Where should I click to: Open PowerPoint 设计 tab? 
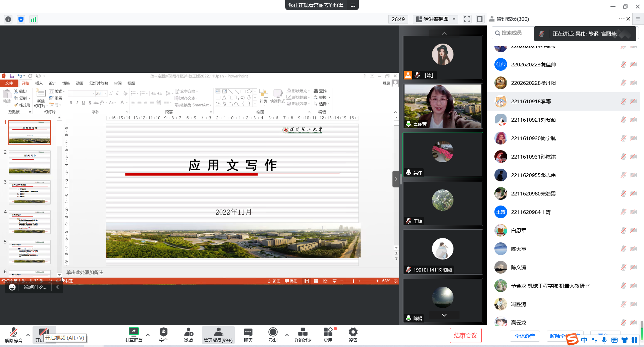[x=52, y=83]
